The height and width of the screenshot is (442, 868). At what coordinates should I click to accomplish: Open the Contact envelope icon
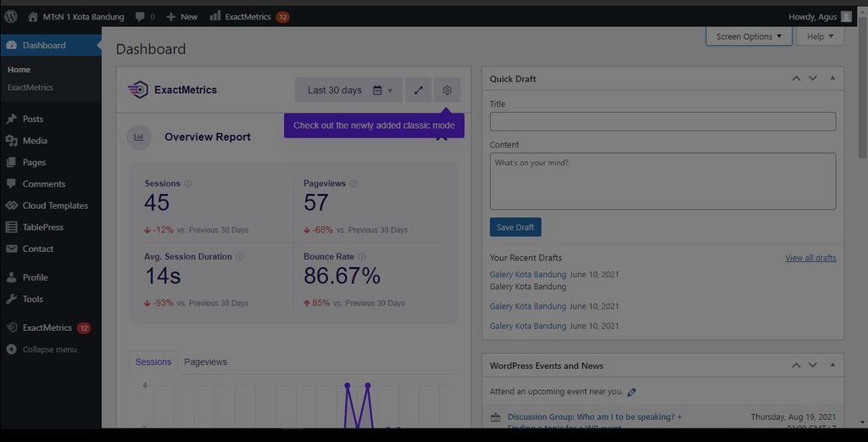pyautogui.click(x=11, y=249)
